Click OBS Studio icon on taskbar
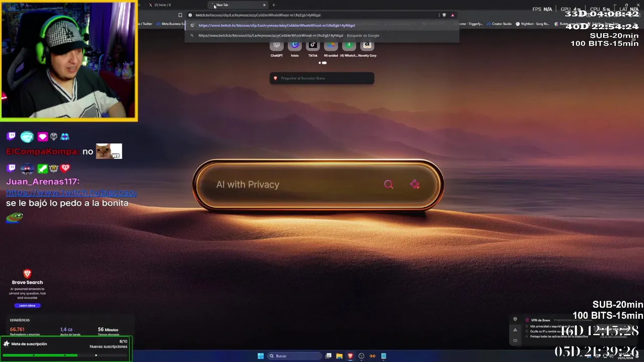 (361, 356)
